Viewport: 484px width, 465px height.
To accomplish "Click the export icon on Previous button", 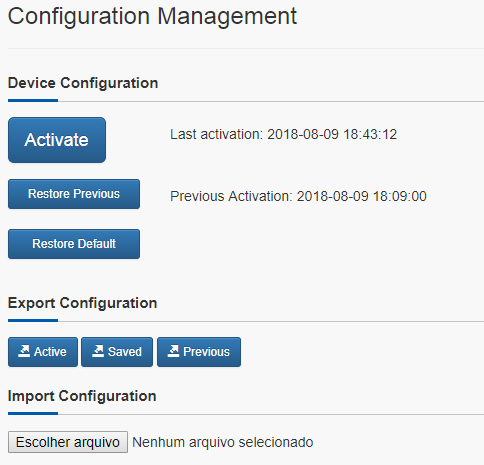I will tap(173, 351).
